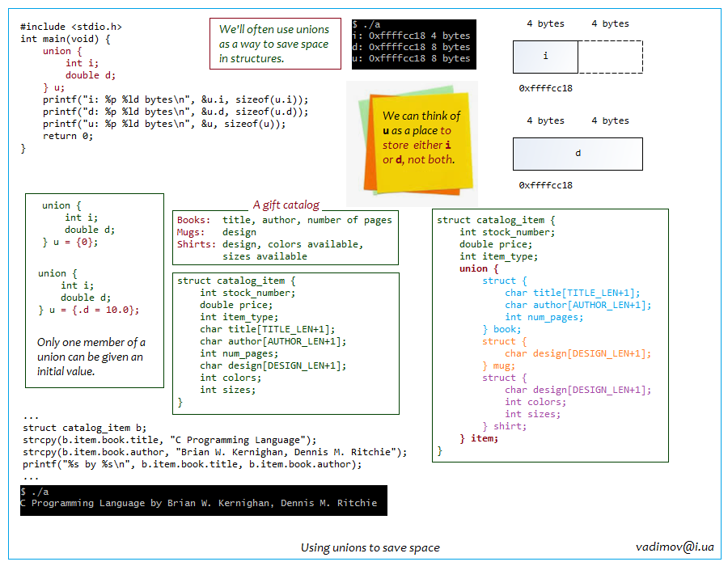Click the 'return 0;' statement

coord(68,136)
